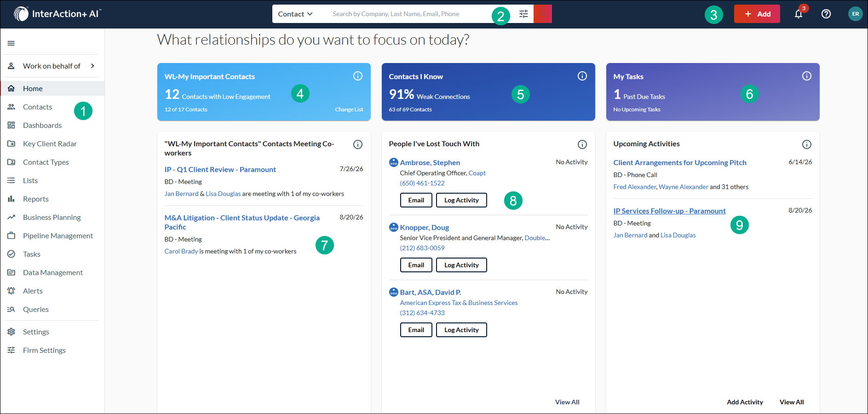Click Add Activity in Upcoming Activities
Viewport: 868px width, 414px height.
click(x=745, y=402)
